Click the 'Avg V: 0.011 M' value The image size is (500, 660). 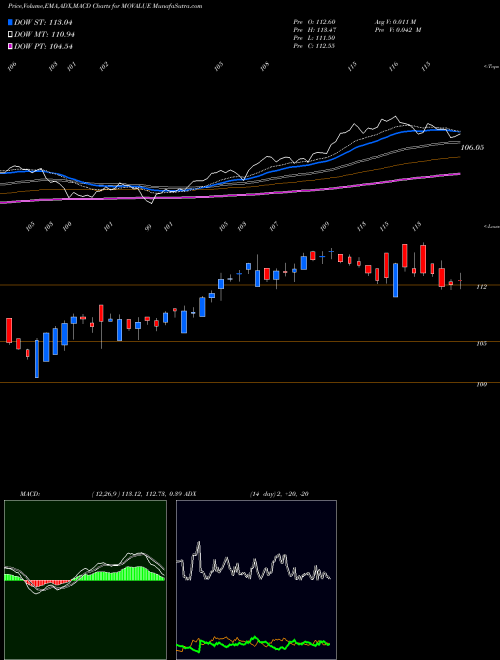click(x=395, y=22)
